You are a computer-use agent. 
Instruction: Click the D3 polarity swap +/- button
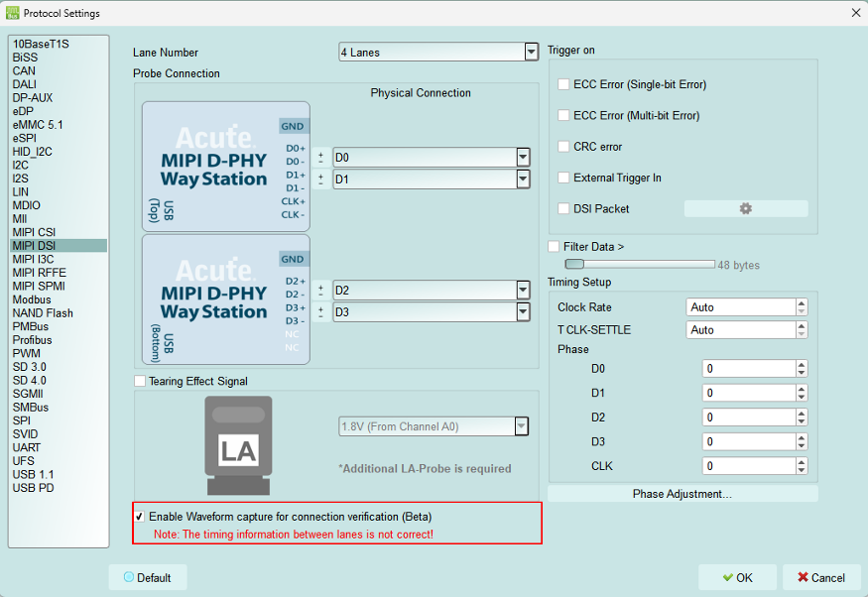[321, 312]
